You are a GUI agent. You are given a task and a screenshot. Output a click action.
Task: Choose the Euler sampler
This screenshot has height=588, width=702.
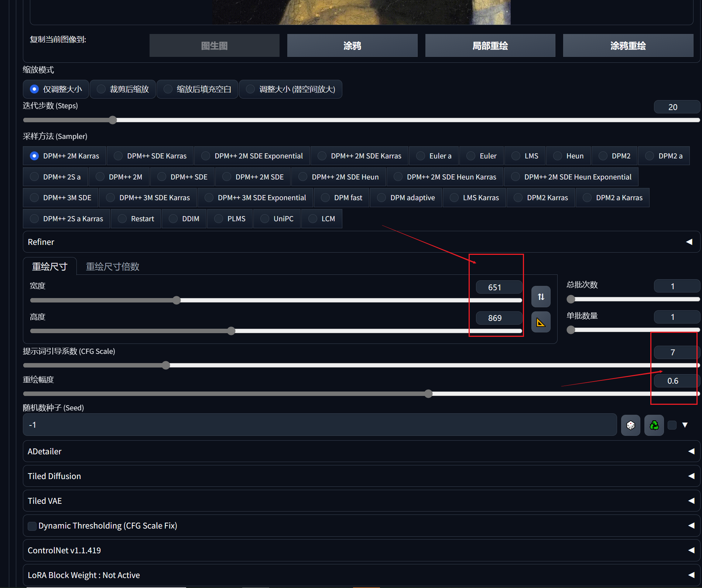[482, 156]
